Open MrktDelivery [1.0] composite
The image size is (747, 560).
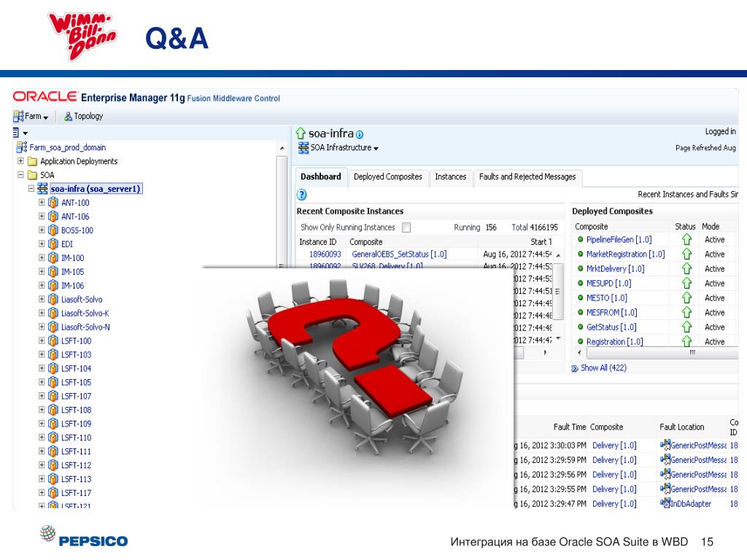pyautogui.click(x=615, y=269)
